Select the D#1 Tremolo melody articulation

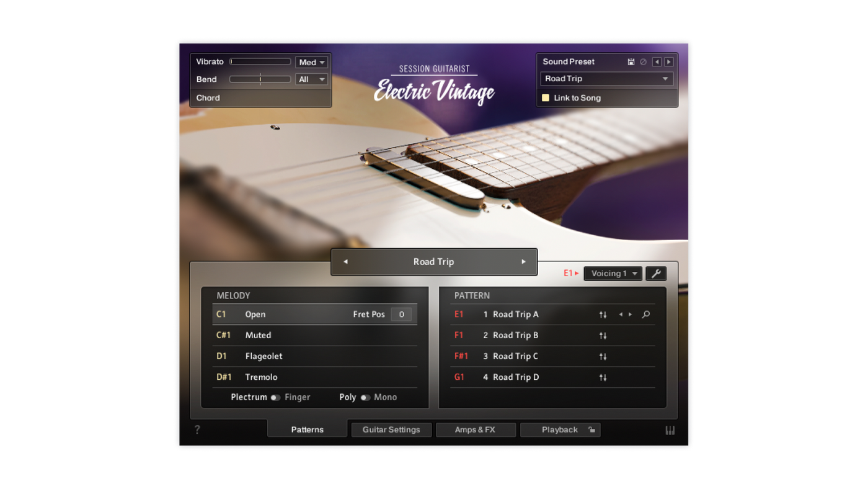click(315, 377)
